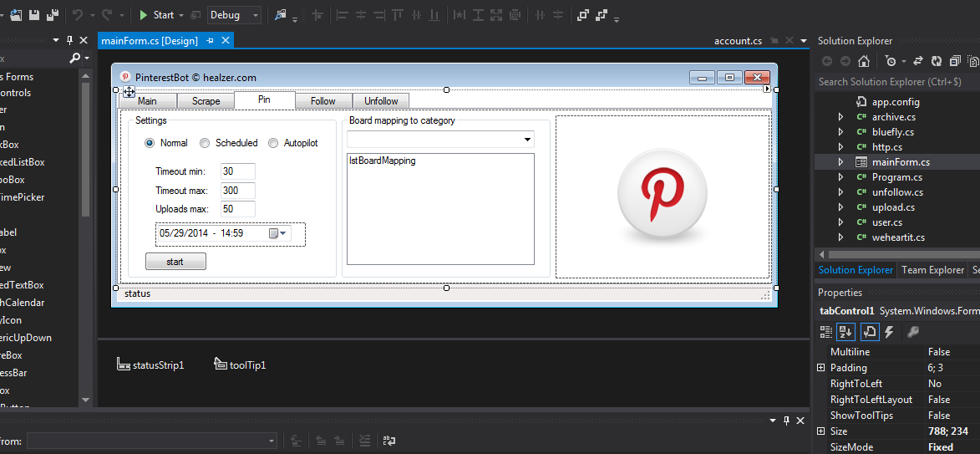This screenshot has height=454, width=980.
Task: Click Collapse All icon in Solution Explorer
Action: click(954, 61)
